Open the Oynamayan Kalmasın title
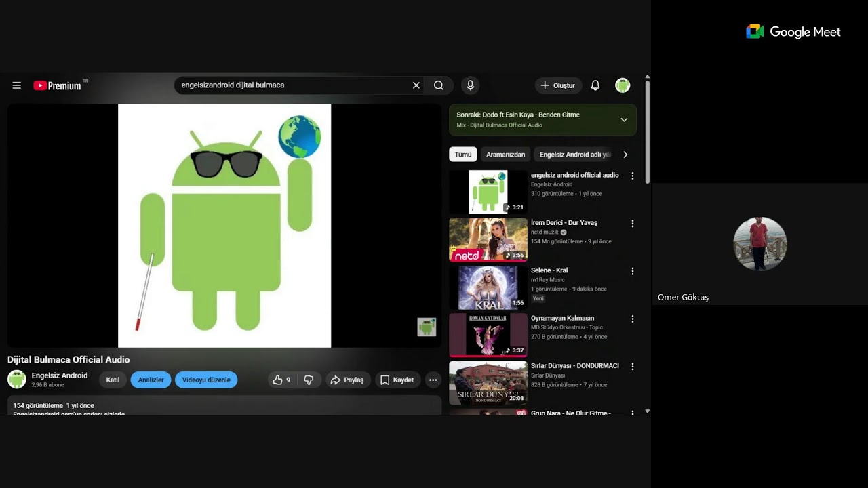 562,318
